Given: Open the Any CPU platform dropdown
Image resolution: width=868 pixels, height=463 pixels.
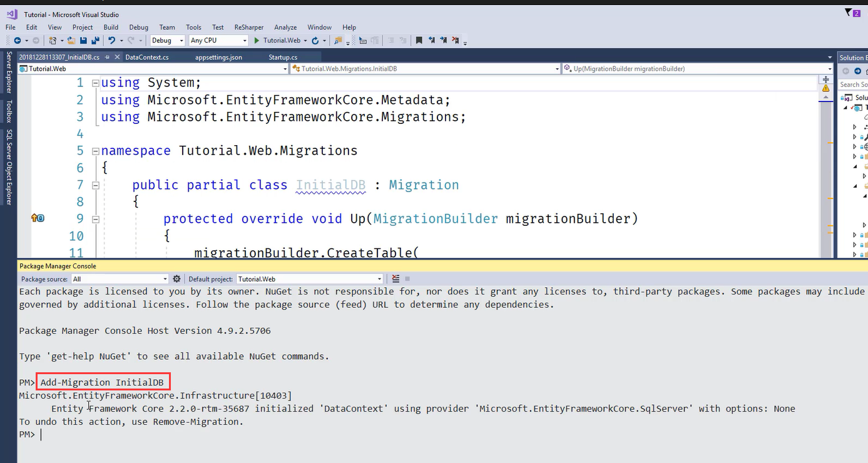Looking at the screenshot, I should [218, 40].
